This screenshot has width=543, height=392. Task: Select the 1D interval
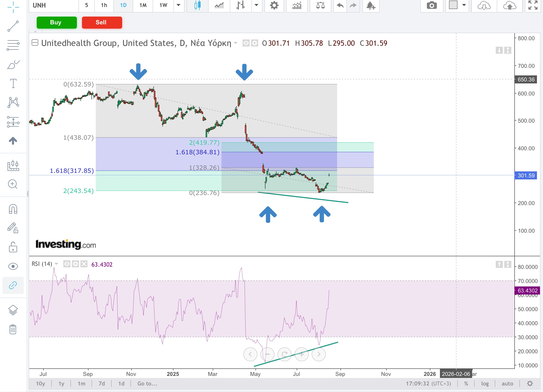tap(123, 5)
